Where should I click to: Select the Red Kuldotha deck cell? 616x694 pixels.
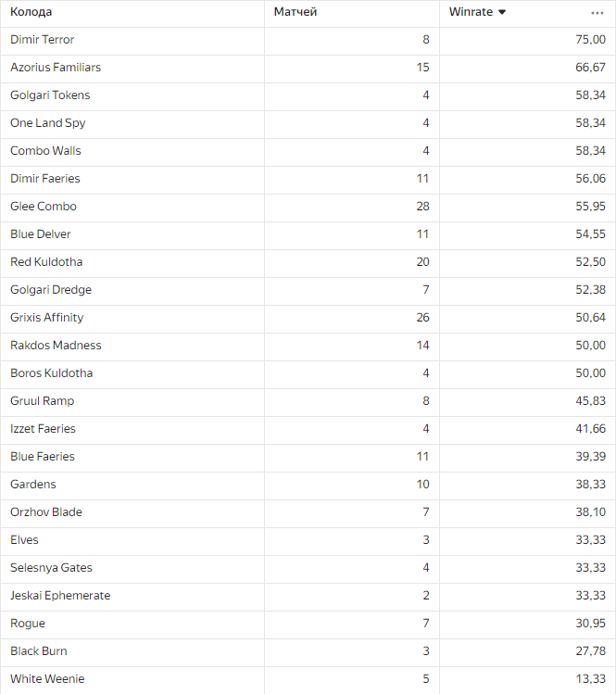(x=46, y=262)
